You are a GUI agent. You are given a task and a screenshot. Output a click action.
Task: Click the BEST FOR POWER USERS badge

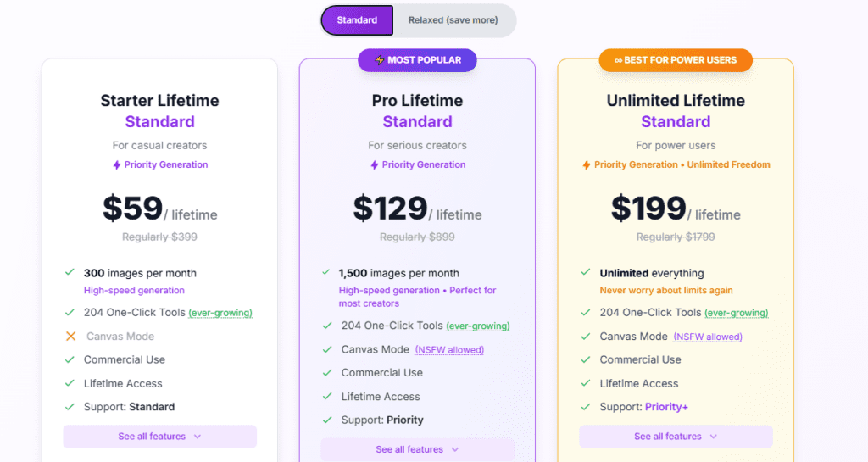pyautogui.click(x=676, y=60)
